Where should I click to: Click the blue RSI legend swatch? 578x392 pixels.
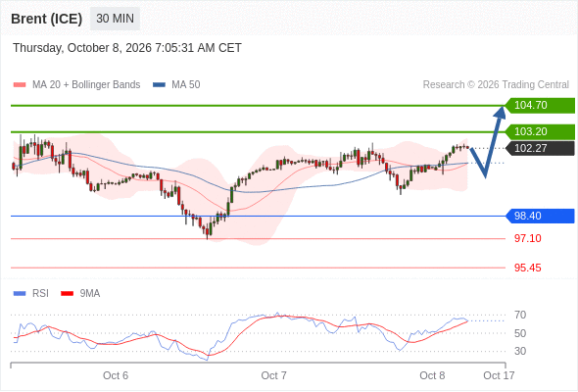[20, 294]
